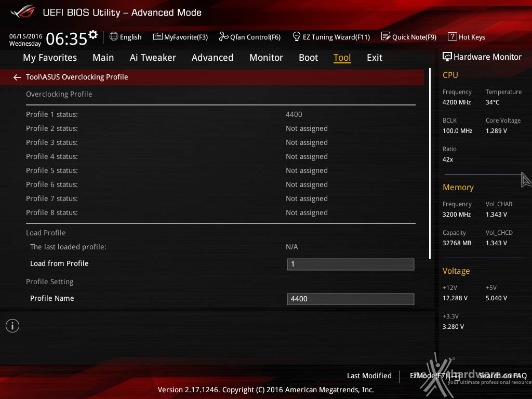
Task: Click 'The last loaded profile:' label
Action: pos(68,247)
